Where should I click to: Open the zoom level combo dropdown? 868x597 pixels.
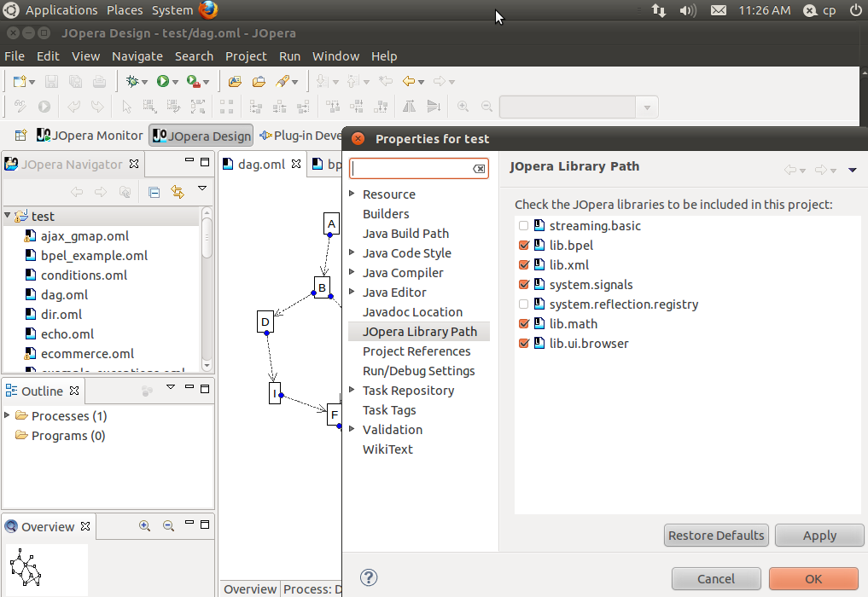[647, 107]
